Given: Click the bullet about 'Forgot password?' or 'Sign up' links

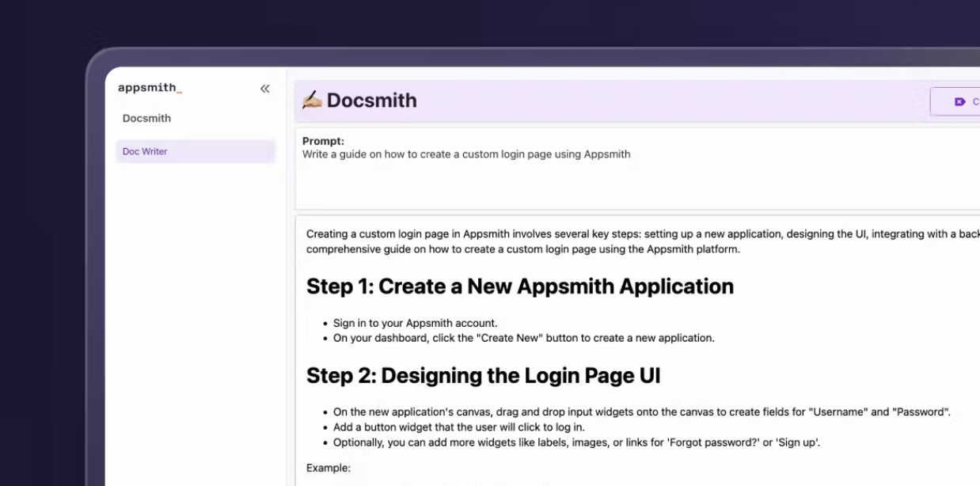Looking at the screenshot, I should 576,442.
